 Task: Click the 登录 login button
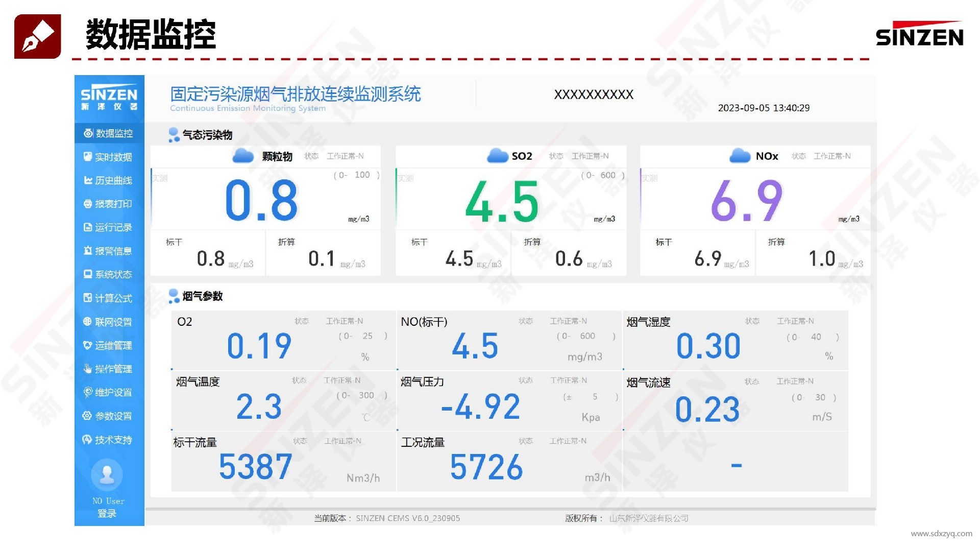point(108,513)
